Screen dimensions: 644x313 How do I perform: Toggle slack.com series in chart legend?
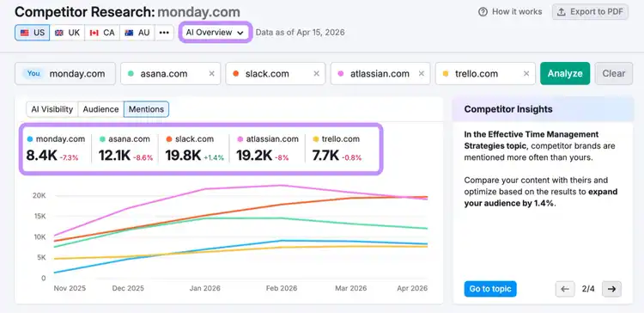coord(190,139)
